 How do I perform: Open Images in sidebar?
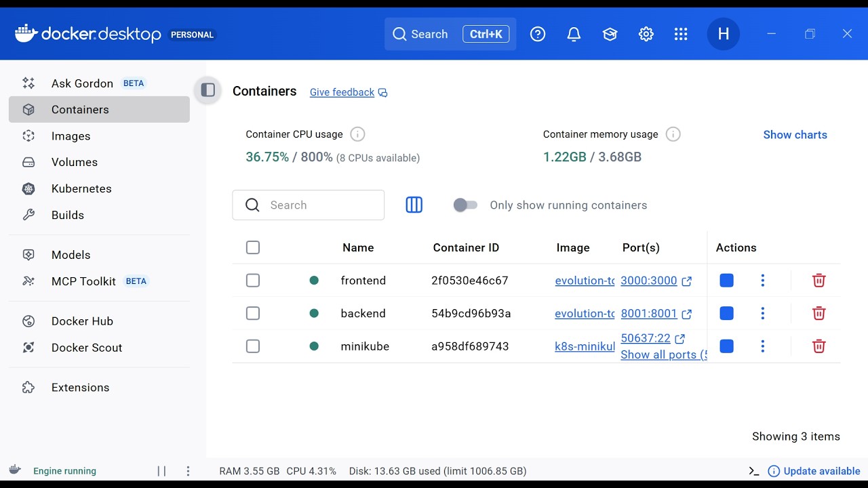click(99, 136)
